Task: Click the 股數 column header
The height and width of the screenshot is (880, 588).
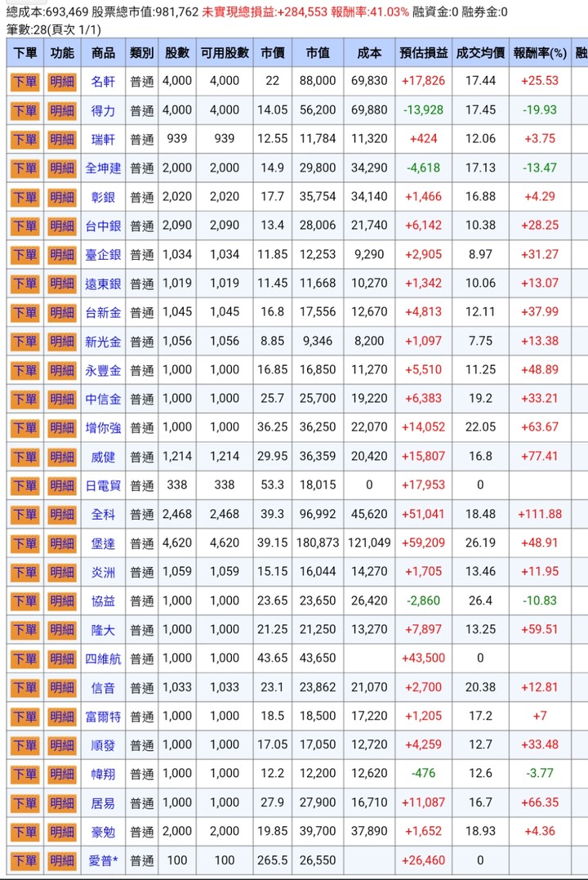Action: [177, 53]
